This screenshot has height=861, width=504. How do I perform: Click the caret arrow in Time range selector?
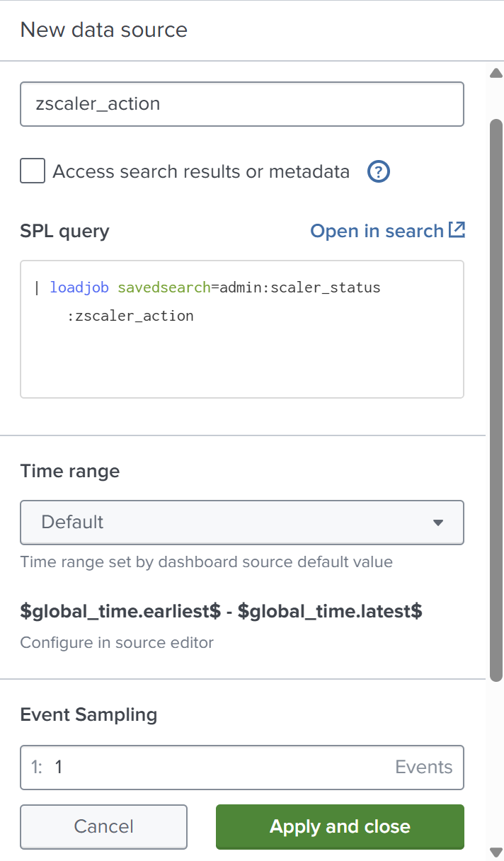(x=438, y=523)
